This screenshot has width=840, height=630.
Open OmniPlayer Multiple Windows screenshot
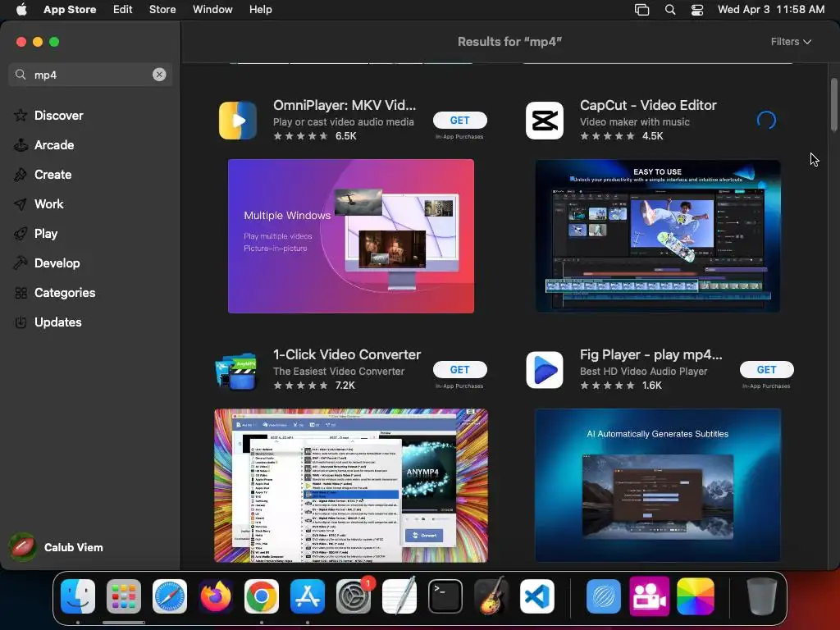click(351, 236)
